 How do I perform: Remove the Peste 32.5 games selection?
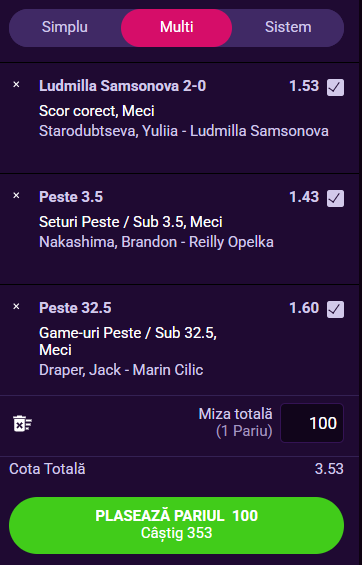coord(16,307)
